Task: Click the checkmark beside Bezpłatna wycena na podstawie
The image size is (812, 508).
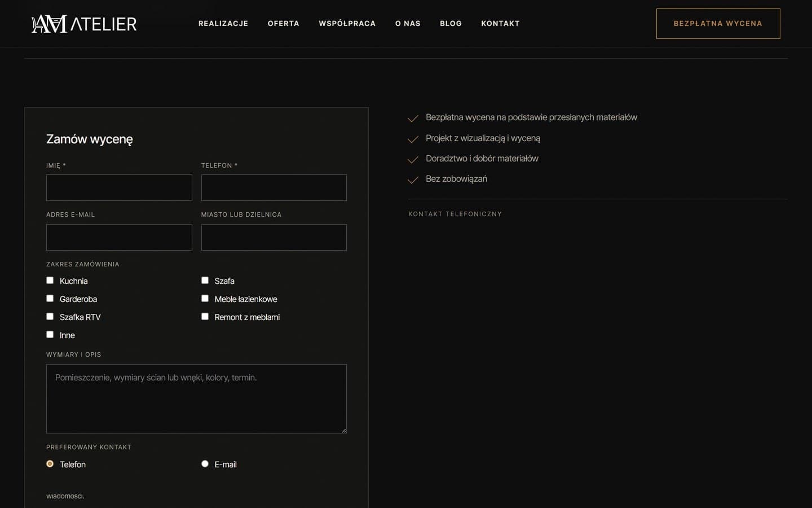Action: tap(413, 118)
